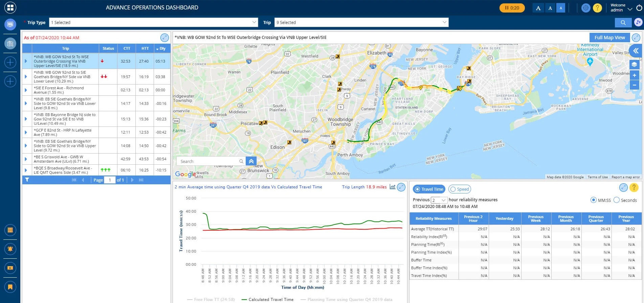Viewport: 644px width, 303px height.
Task: Expand the trip table panel
Action: 164,38
